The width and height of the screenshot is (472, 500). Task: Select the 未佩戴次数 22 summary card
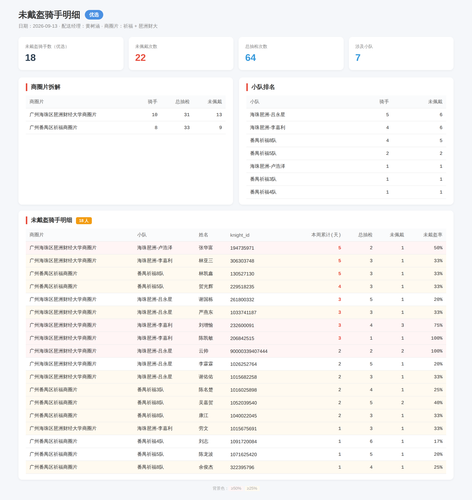(x=181, y=53)
